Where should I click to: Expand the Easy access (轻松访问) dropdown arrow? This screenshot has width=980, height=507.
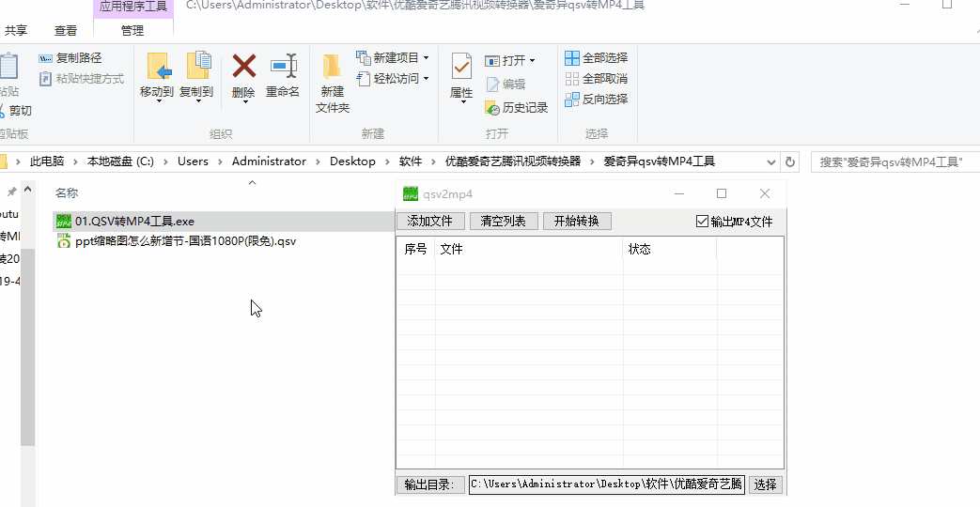coord(427,79)
